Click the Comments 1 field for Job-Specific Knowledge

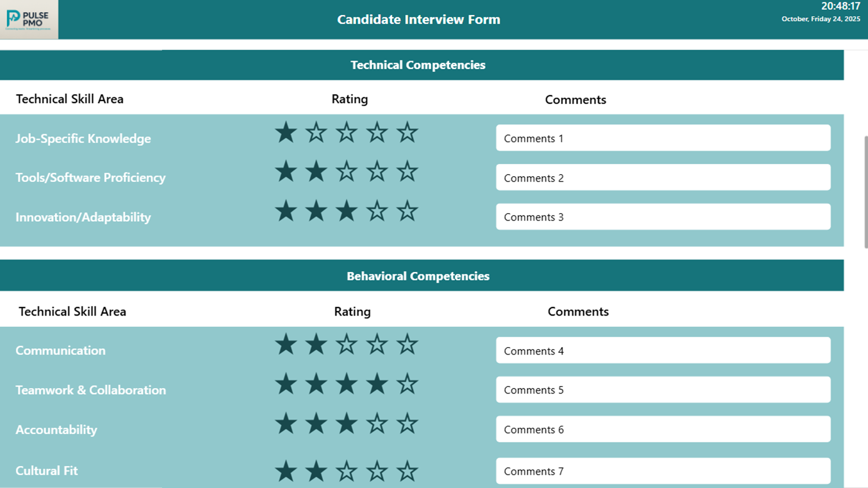(663, 138)
